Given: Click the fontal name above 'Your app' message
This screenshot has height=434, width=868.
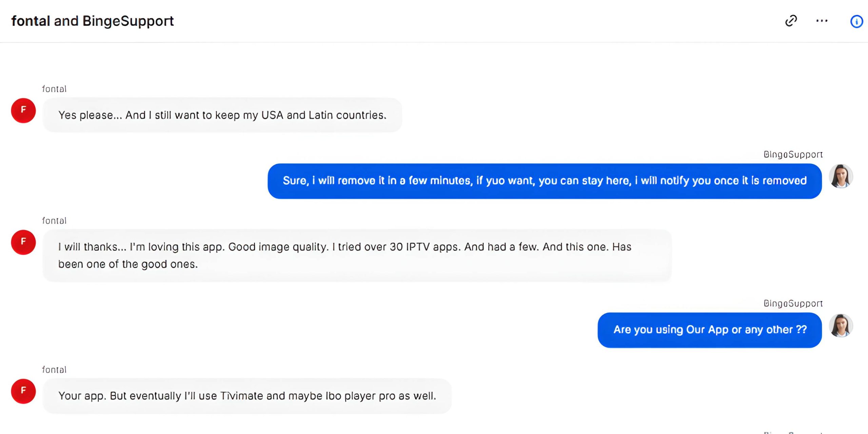Looking at the screenshot, I should (x=54, y=370).
